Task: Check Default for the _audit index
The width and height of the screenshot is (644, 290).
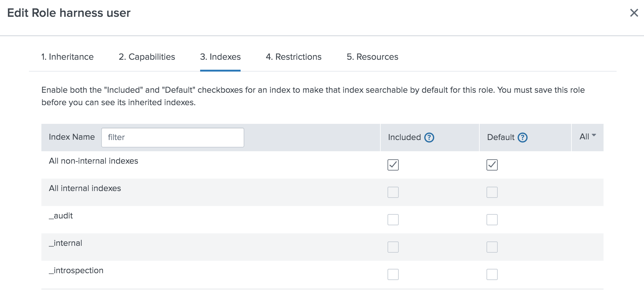Action: click(x=492, y=219)
